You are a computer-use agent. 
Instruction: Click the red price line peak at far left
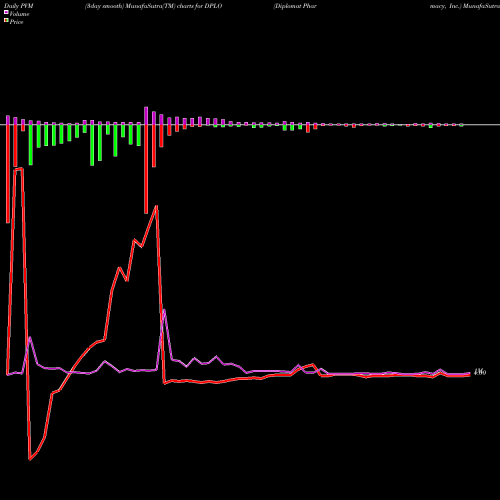pyautogui.click(x=18, y=169)
